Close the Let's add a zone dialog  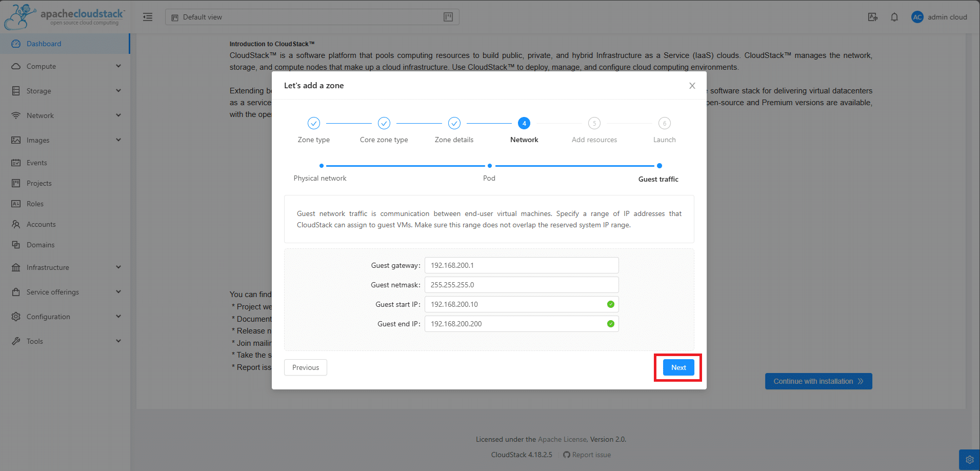692,86
